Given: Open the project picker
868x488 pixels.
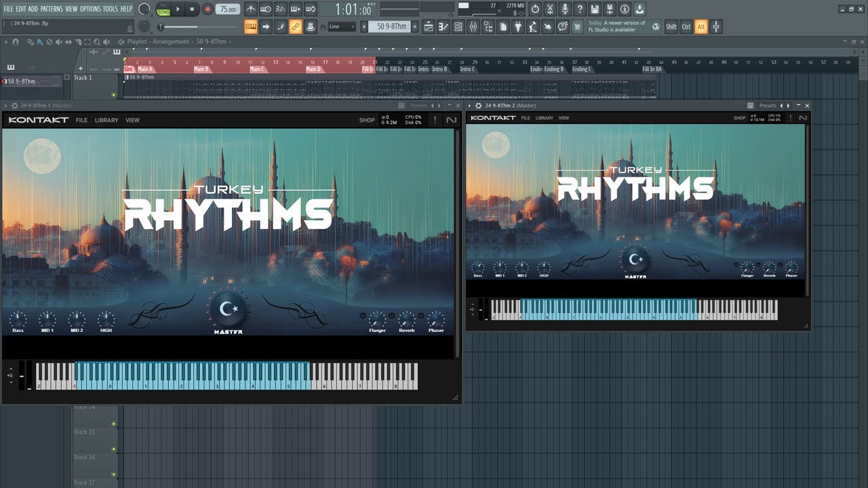Looking at the screenshot, I should [x=503, y=26].
